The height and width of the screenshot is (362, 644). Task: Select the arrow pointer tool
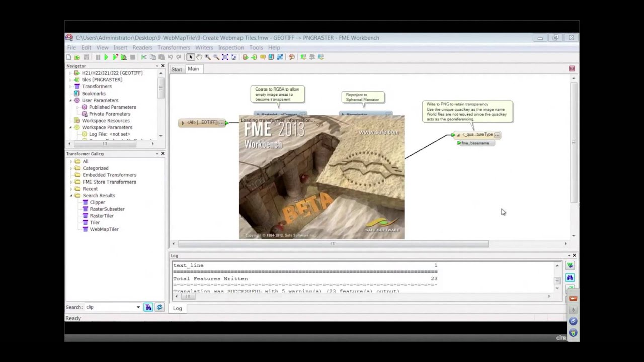point(190,57)
